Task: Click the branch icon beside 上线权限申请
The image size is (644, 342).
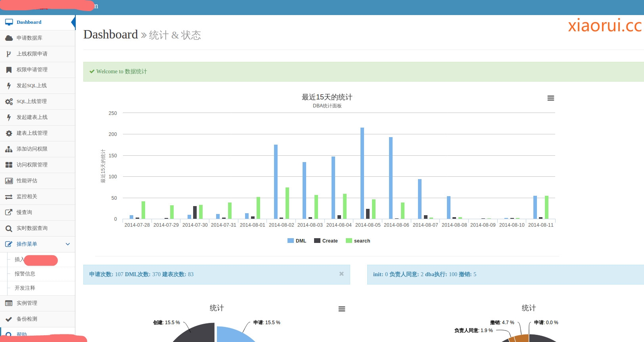Action: coord(9,54)
